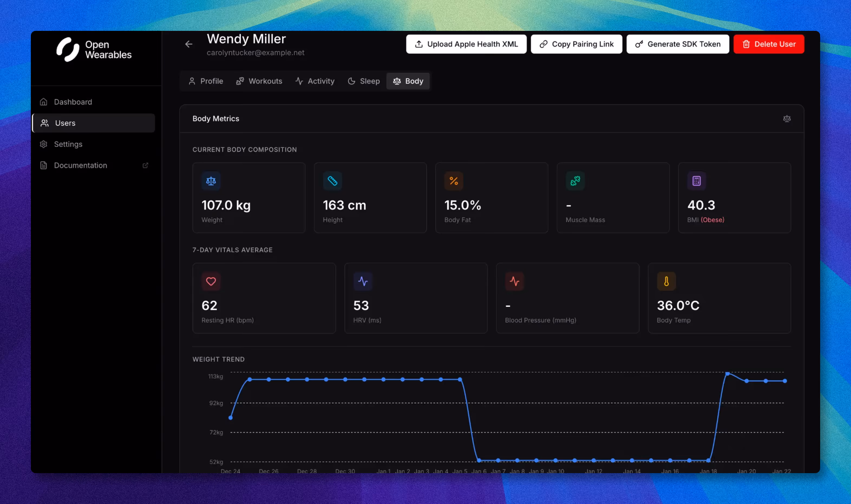
Task: Switch to the Workouts tab
Action: (259, 81)
